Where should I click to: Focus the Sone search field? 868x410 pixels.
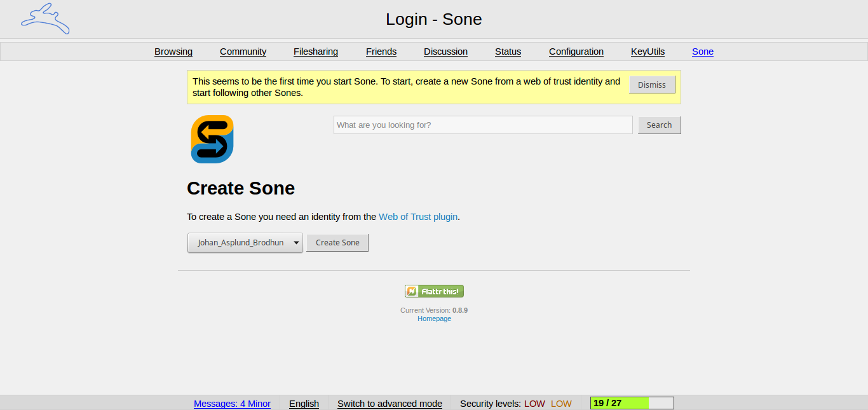[483, 125]
